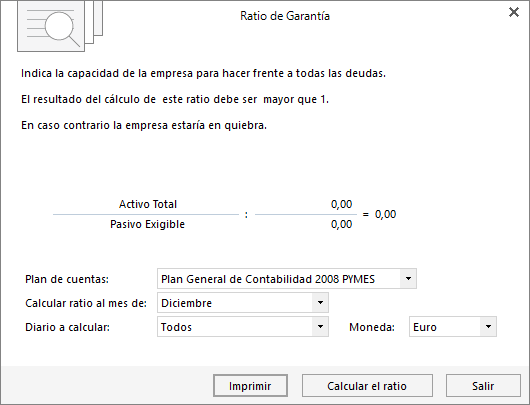The height and width of the screenshot is (405, 530).
Task: Select the Activo Total value 0,00
Action: [341, 204]
